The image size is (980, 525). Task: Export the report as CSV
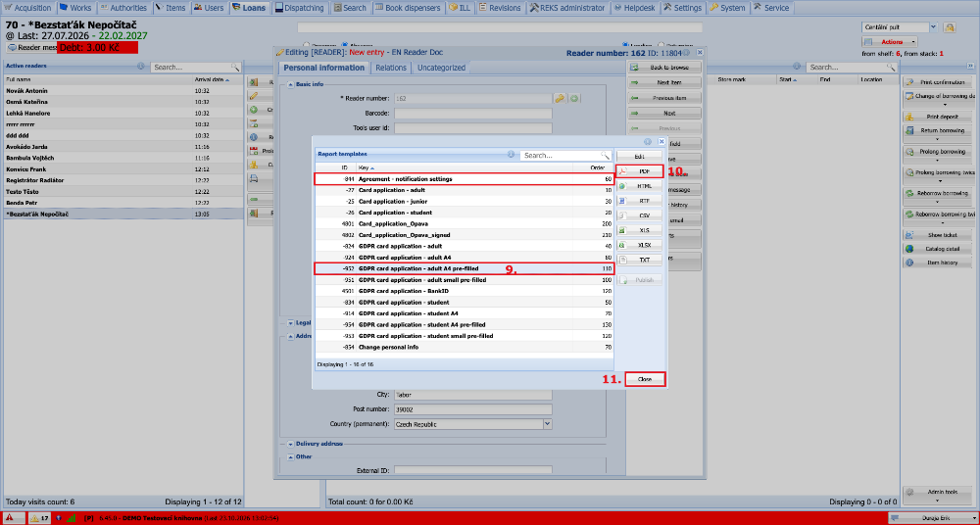tap(640, 215)
